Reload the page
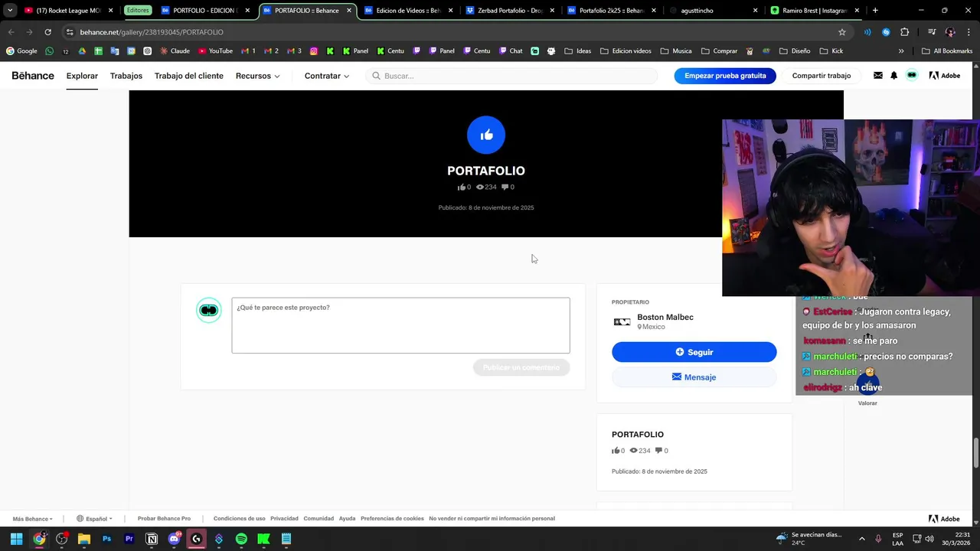 pyautogui.click(x=47, y=32)
